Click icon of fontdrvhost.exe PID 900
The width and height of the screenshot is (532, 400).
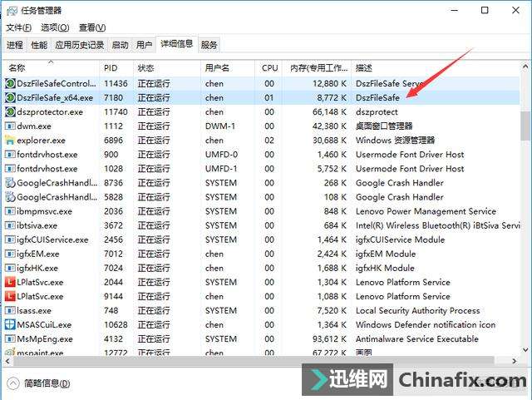(10, 155)
